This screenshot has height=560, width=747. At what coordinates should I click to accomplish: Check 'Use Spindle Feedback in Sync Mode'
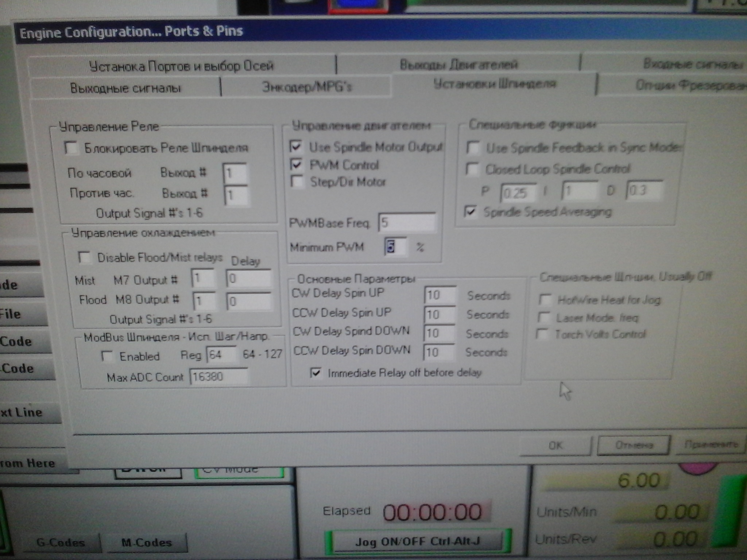point(473,148)
